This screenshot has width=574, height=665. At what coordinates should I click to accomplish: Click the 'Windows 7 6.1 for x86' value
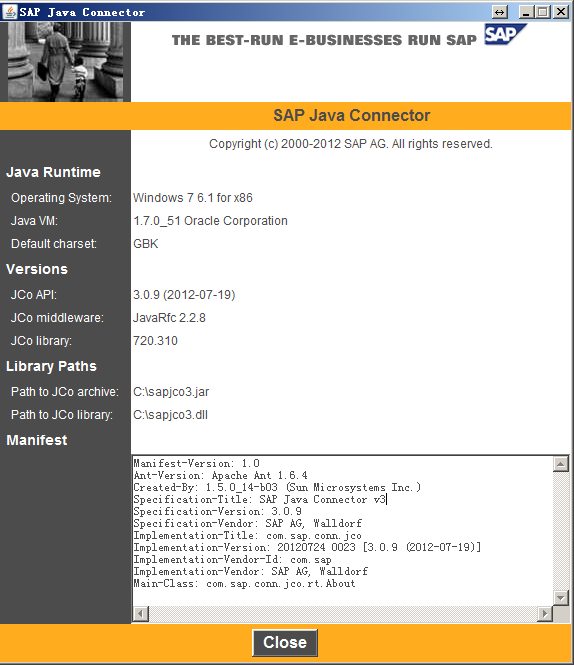(x=193, y=198)
